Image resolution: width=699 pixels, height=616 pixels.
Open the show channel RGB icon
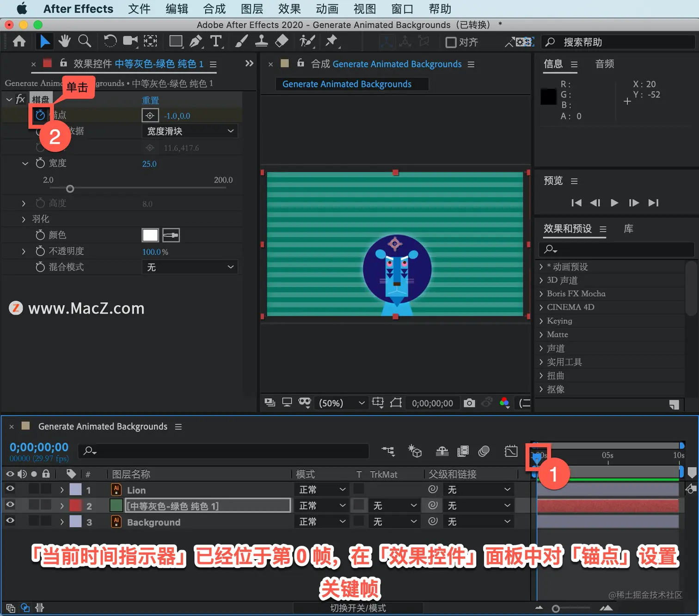click(x=504, y=403)
